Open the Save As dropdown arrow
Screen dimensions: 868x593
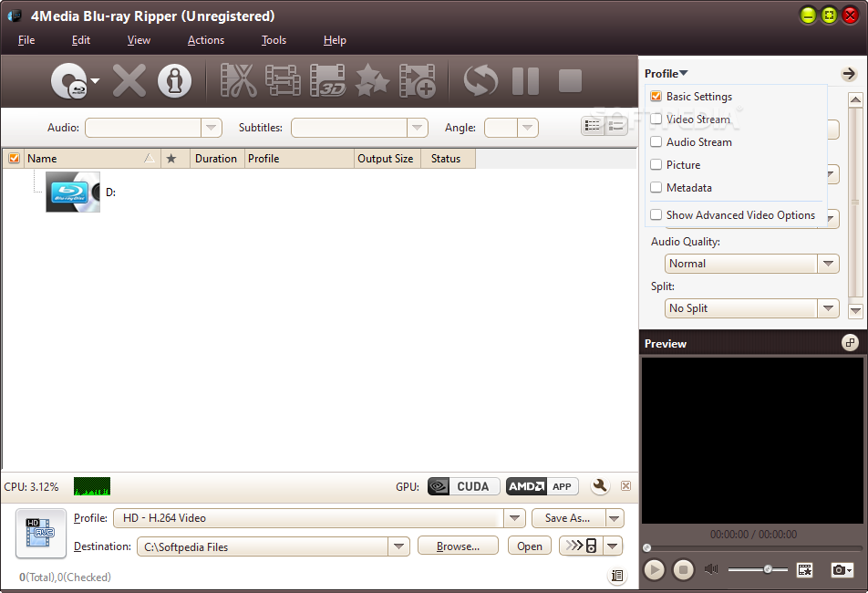point(614,518)
